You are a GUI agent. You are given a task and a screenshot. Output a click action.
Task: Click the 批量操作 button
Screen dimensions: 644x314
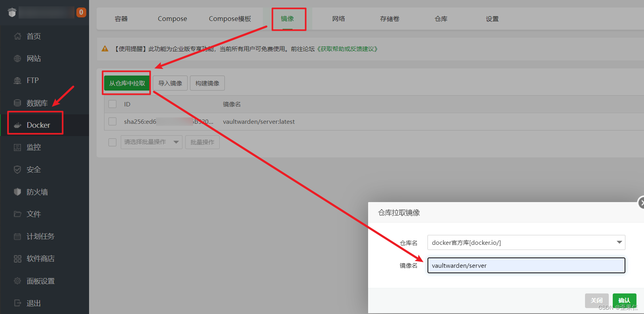(202, 142)
